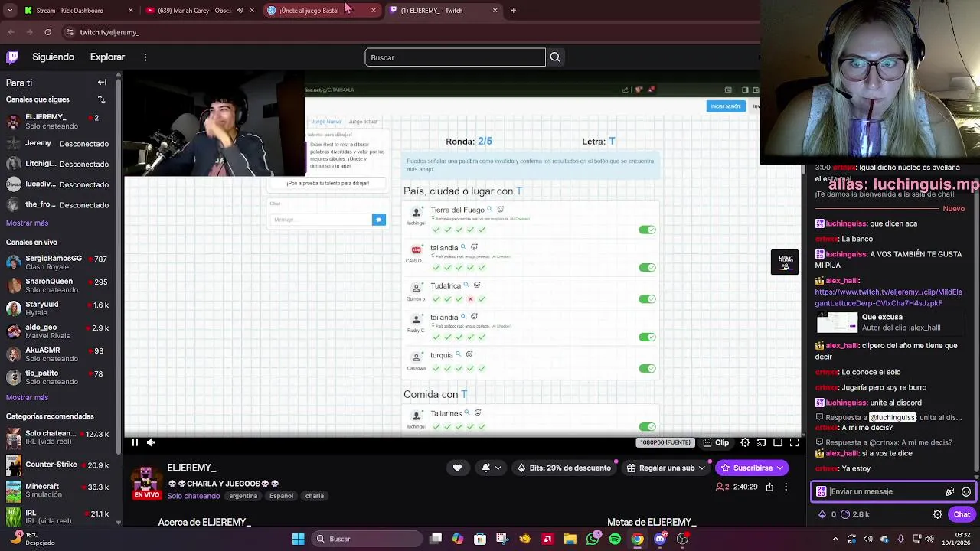Collapse the Para ti sidebar

click(102, 82)
